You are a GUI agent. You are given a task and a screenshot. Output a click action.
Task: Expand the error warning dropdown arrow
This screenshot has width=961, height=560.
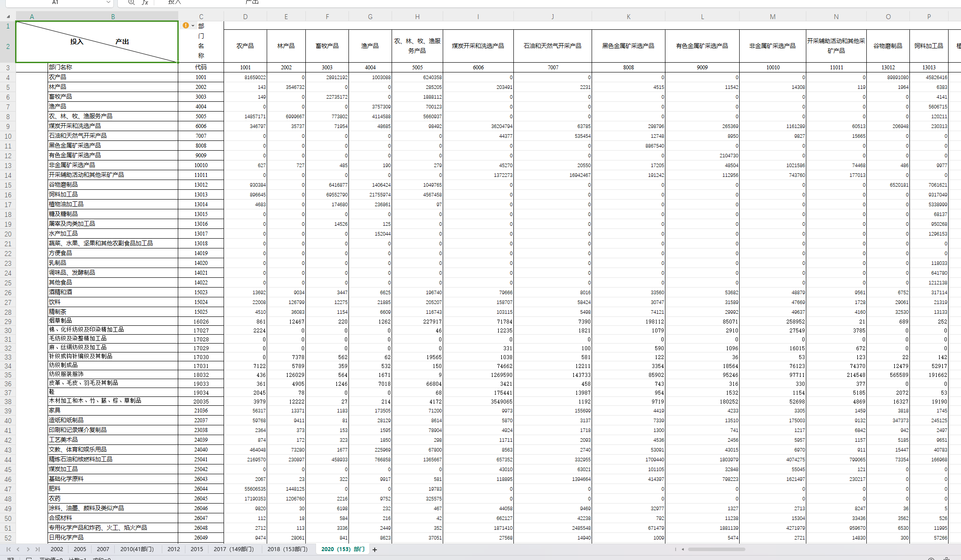[193, 26]
